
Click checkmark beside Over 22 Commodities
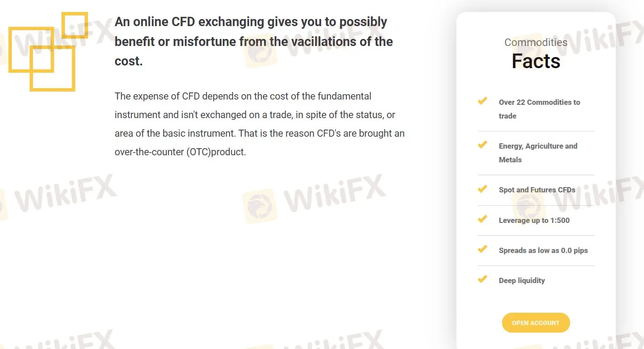[x=483, y=101]
